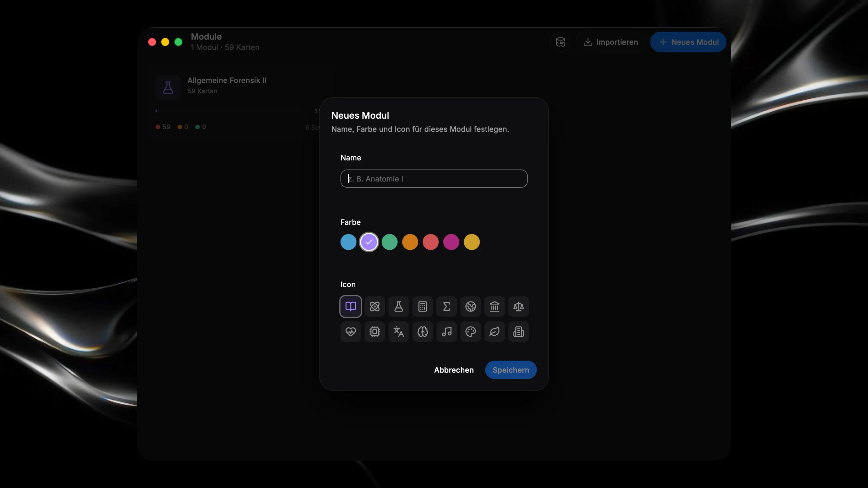Choose the sigma sum icon
The image size is (868, 488).
446,306
